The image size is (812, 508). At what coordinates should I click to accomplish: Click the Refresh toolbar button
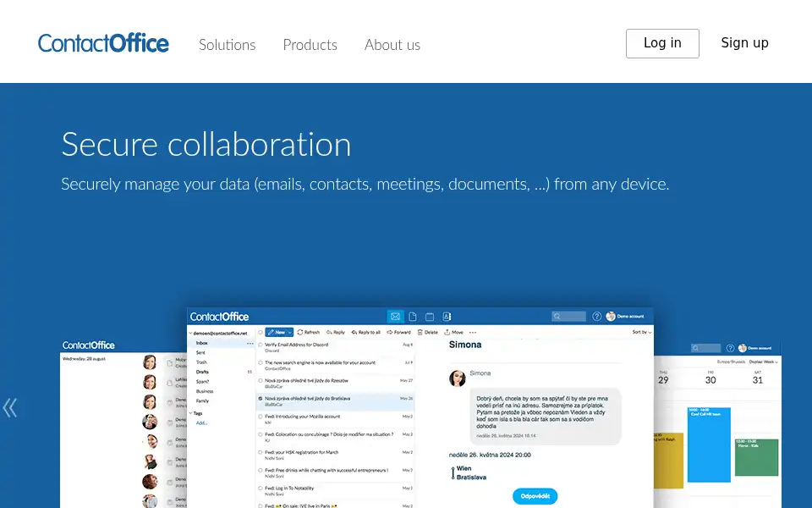[309, 332]
